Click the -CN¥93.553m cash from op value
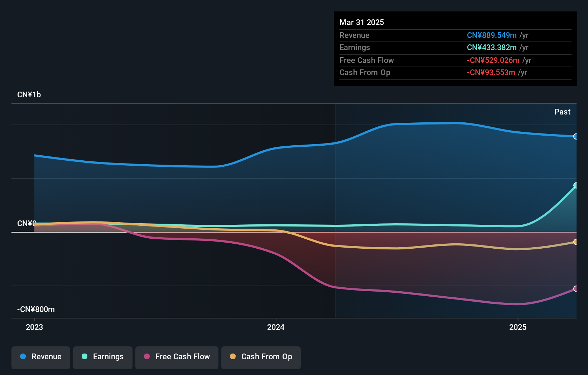Screen dimensions: 588x375 491,73
